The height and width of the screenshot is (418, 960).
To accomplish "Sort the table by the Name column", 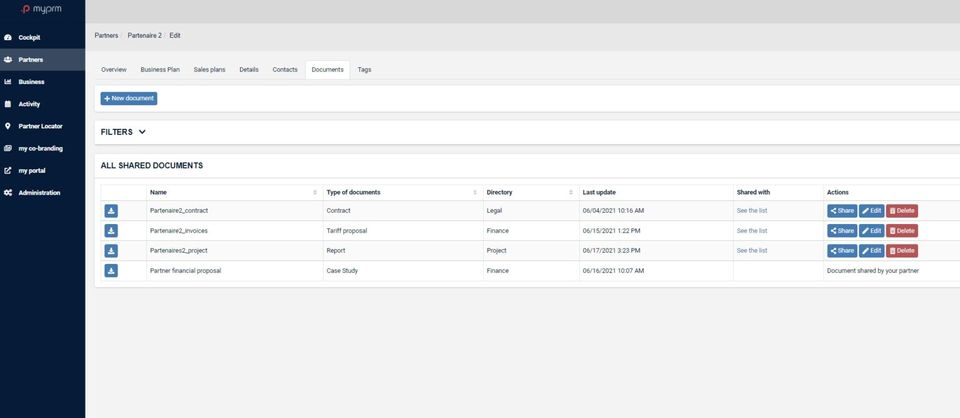I will [234, 192].
